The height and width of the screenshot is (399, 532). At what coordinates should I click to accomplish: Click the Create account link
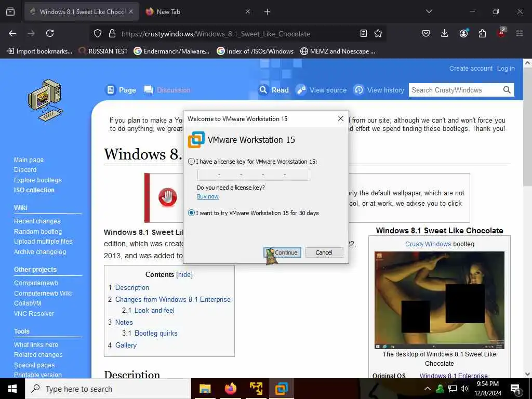(471, 68)
